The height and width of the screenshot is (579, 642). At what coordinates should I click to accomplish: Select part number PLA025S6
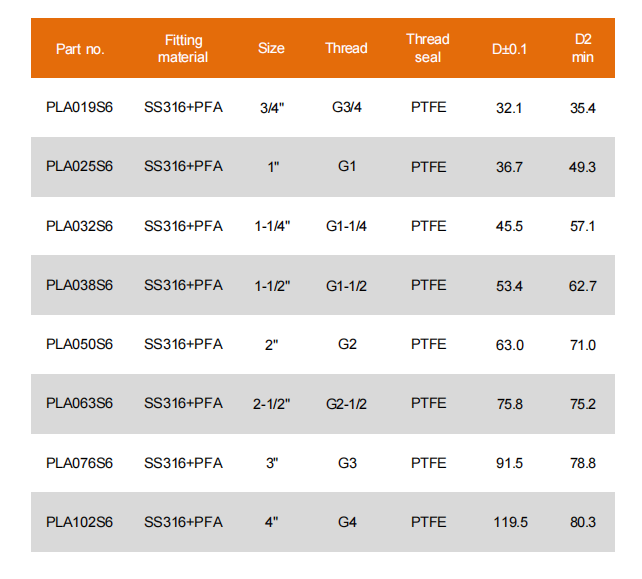click(x=80, y=166)
